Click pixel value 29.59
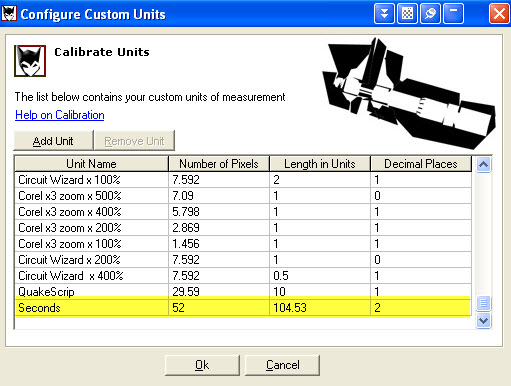The width and height of the screenshot is (511, 386). (186, 292)
